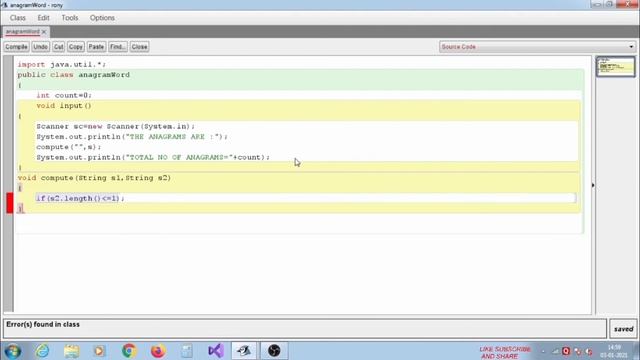640x360 pixels.
Task: Click the code minimap thumbnail
Action: 616,67
